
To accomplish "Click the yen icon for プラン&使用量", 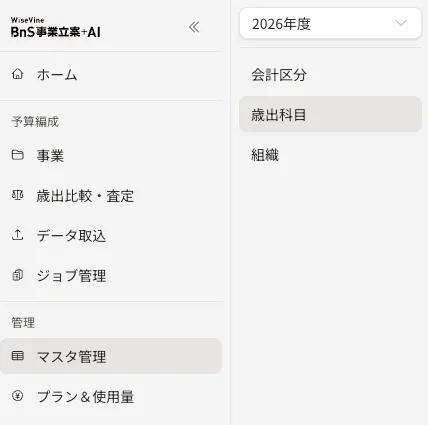I will pyautogui.click(x=18, y=396).
